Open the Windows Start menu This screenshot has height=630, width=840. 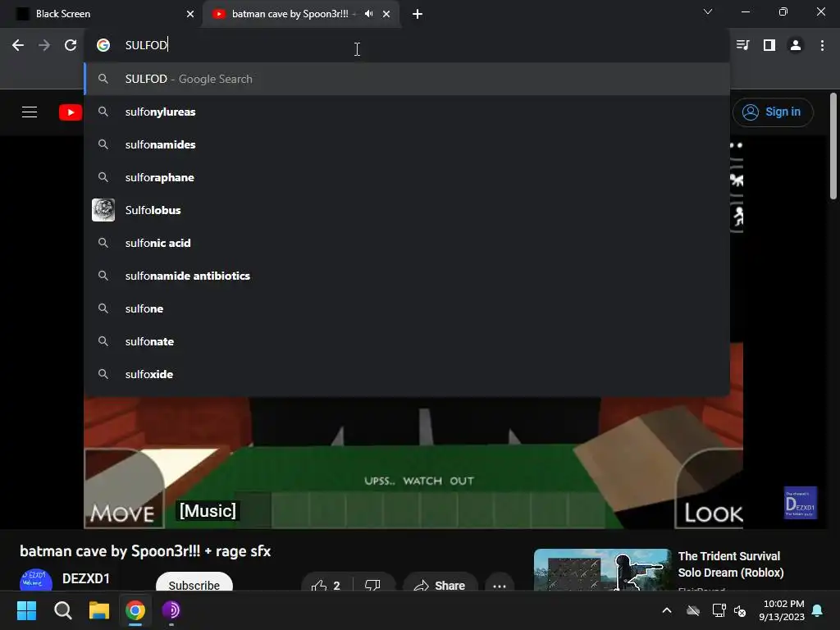tap(26, 610)
